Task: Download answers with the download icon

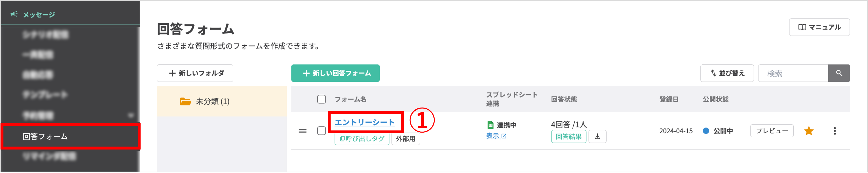Action: pos(597,136)
